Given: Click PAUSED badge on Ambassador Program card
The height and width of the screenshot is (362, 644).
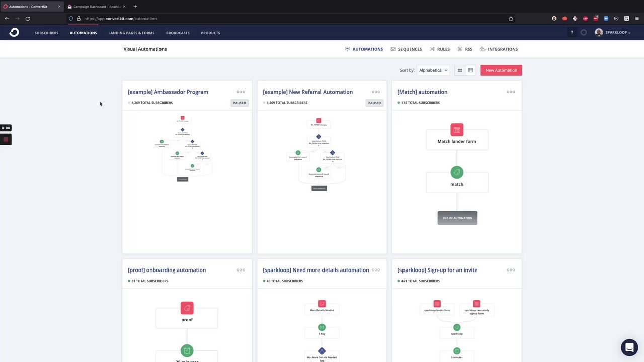Looking at the screenshot, I should 239,103.
